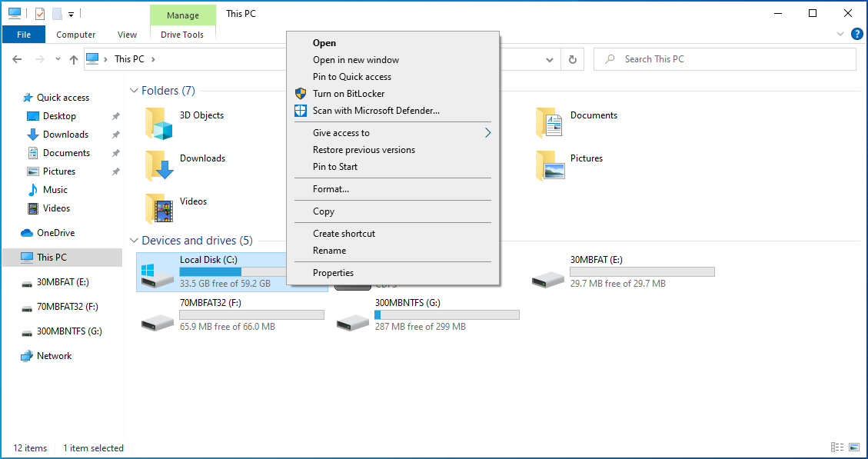Image resolution: width=868 pixels, height=459 pixels.
Task: Click the Microsoft Defender scan shield icon
Action: tap(301, 110)
